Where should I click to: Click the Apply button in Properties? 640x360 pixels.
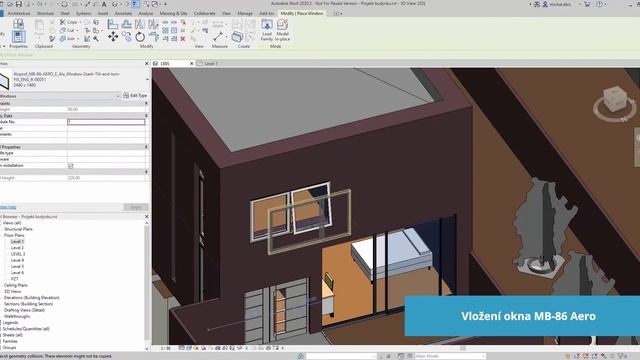coord(136,207)
